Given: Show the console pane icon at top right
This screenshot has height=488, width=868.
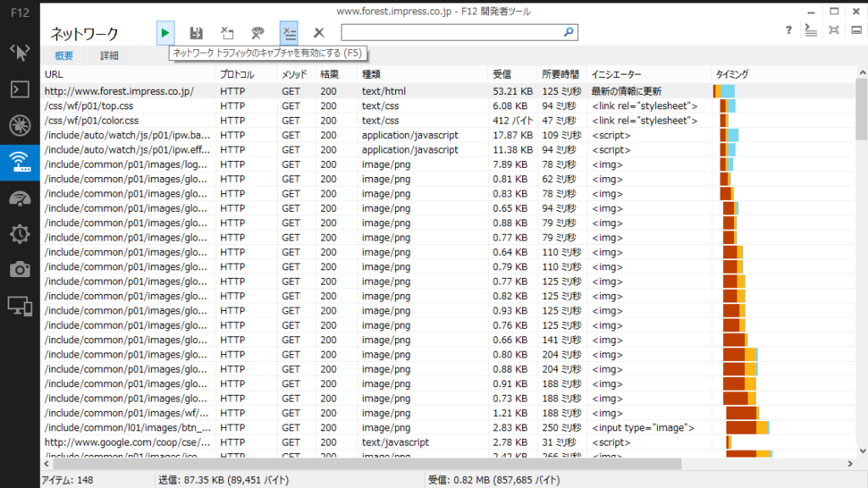Looking at the screenshot, I should pos(811,30).
